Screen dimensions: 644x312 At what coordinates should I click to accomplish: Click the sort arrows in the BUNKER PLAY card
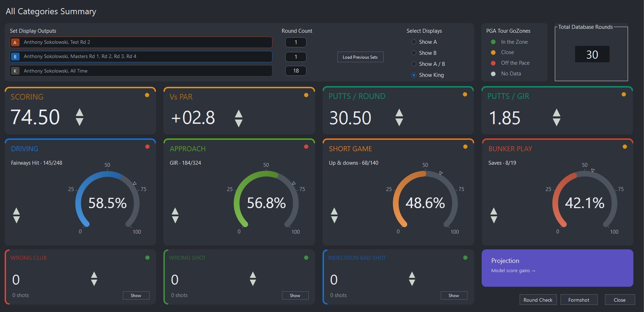click(x=494, y=216)
